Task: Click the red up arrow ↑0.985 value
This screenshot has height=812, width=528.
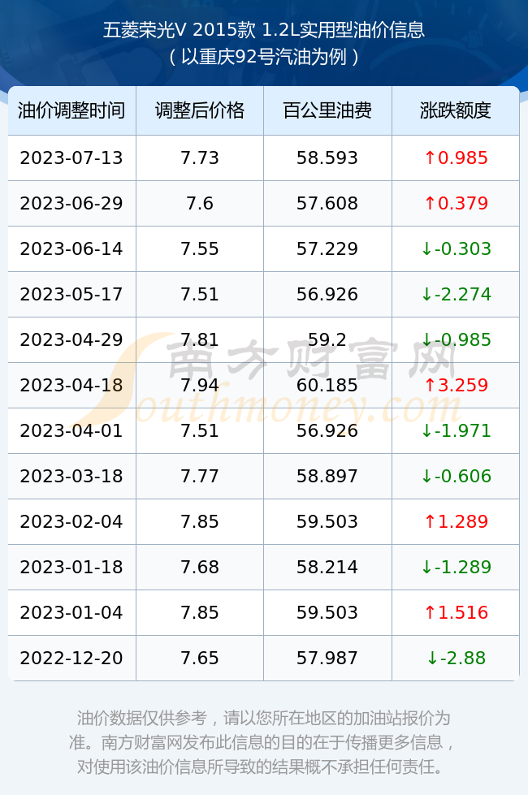Action: point(456,158)
